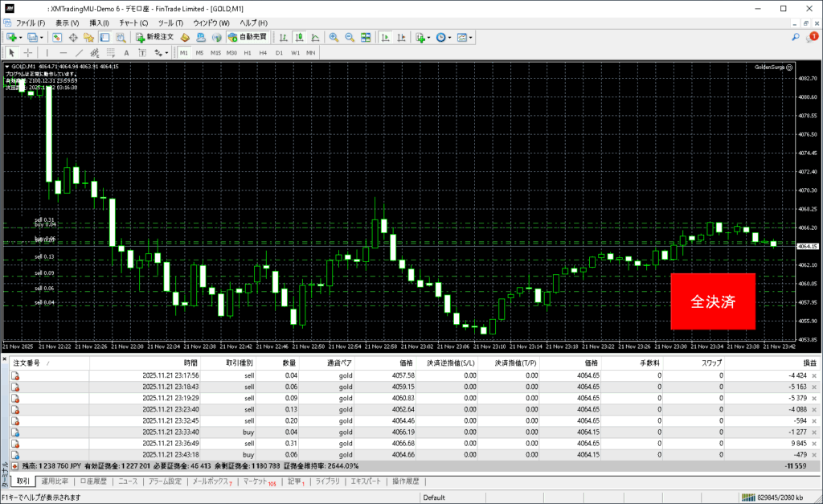Viewport: 823px width, 504px height.
Task: Switch to the 口座履歴 tab
Action: pos(93,481)
